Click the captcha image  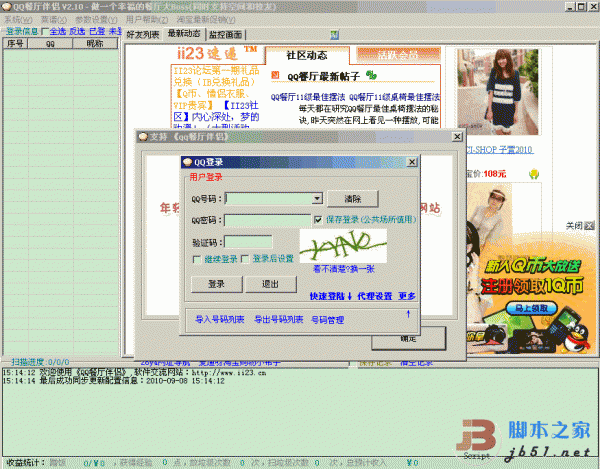click(x=343, y=246)
